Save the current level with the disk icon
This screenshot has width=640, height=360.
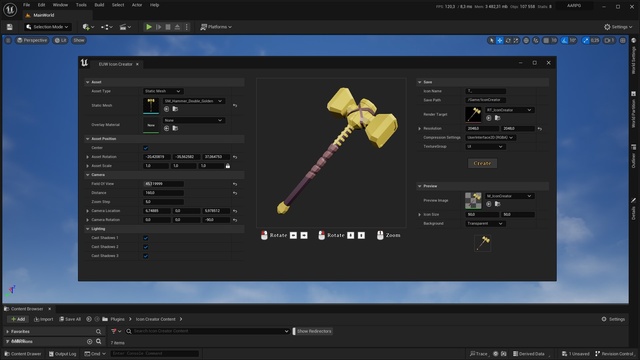(10, 27)
